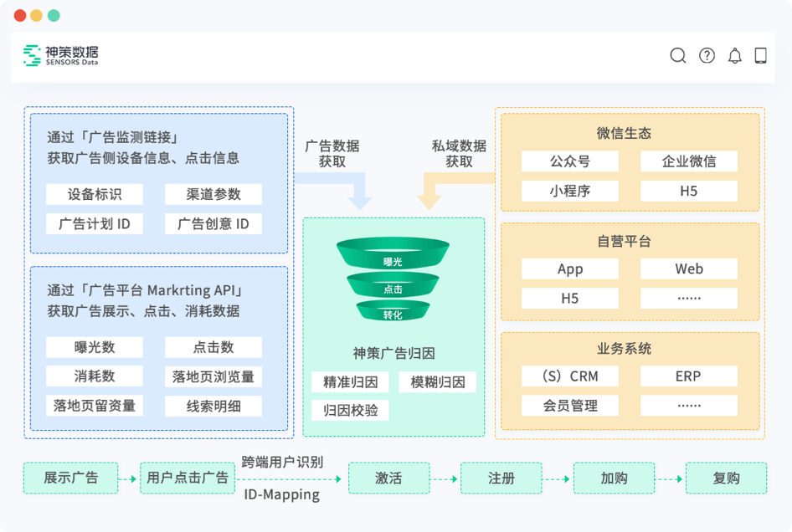Select the 渠道参数 box
This screenshot has height=532, width=792.
pyautogui.click(x=213, y=194)
